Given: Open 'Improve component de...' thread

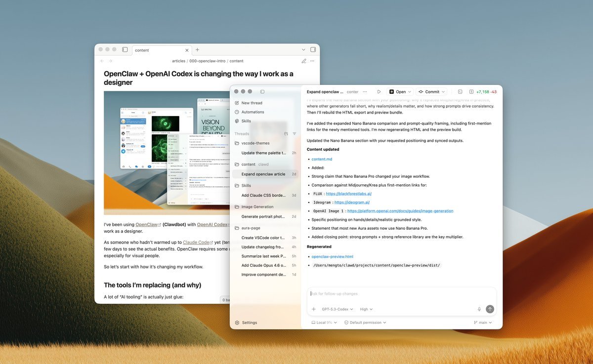Looking at the screenshot, I should 265,275.
